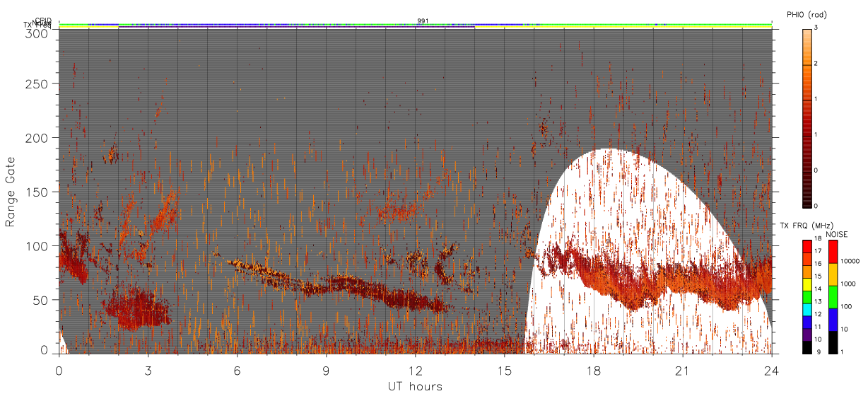Click the CPID value '991' above the plot
Viewport: 868px width, 401px height.
[x=423, y=21]
